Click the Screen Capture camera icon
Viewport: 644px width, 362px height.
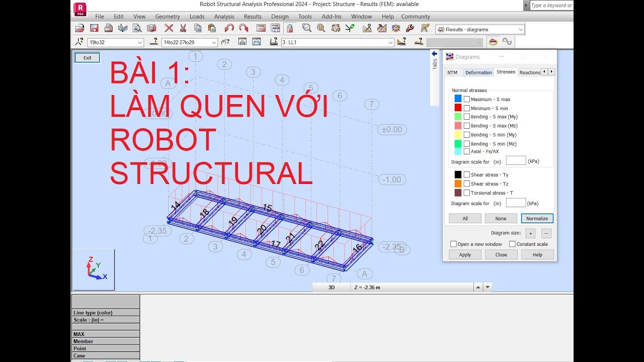coord(151,29)
